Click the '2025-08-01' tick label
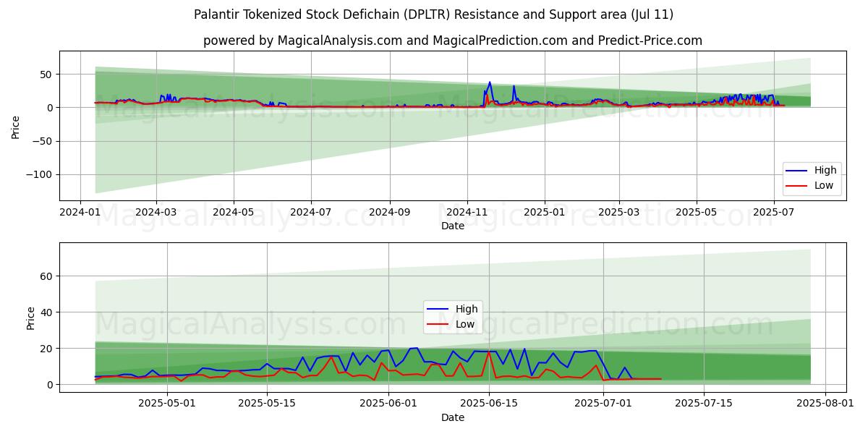This screenshot has width=868, height=434. [825, 404]
